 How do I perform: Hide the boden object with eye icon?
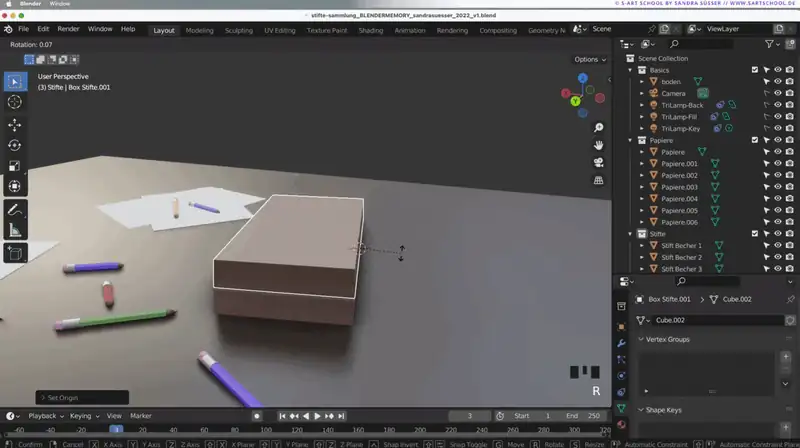778,82
